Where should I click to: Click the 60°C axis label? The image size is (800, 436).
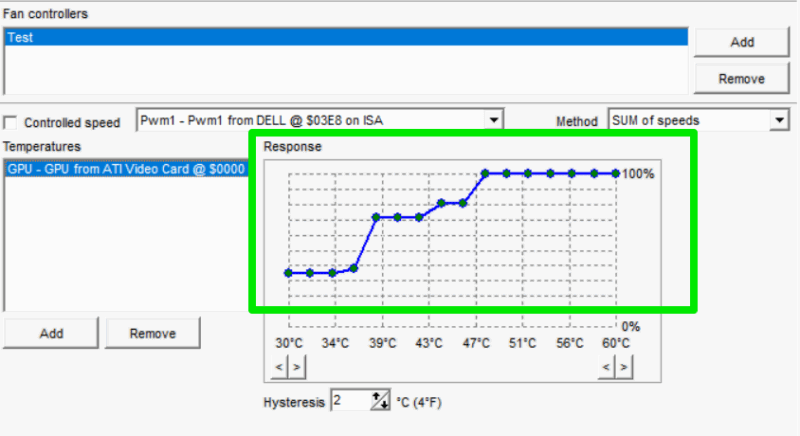coord(616,343)
